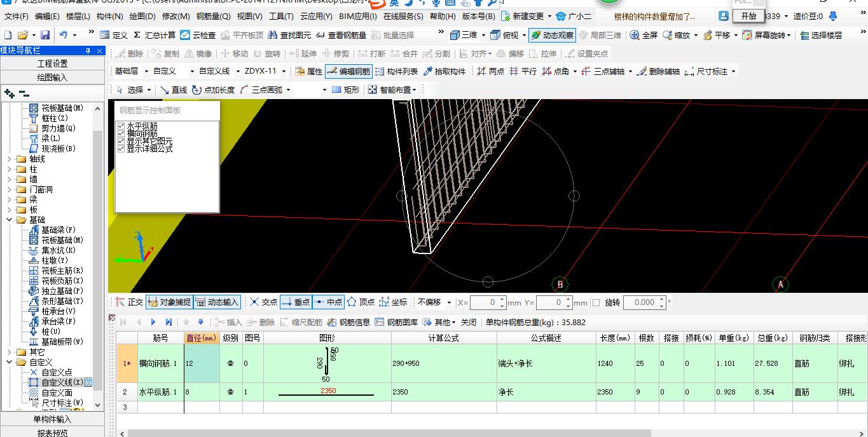868x437 pixels.
Task: Uncheck 横向钢筋 checkbox
Action: pyautogui.click(x=121, y=134)
